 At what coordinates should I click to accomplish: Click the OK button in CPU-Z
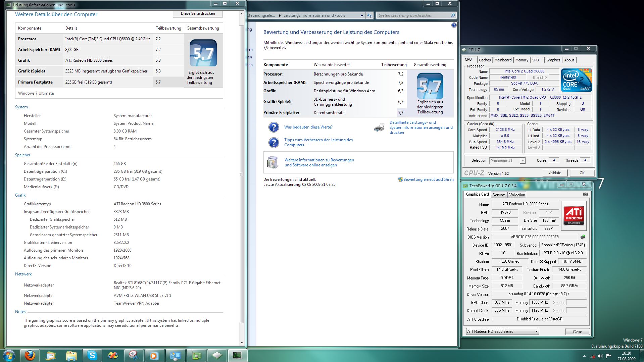coord(582,173)
